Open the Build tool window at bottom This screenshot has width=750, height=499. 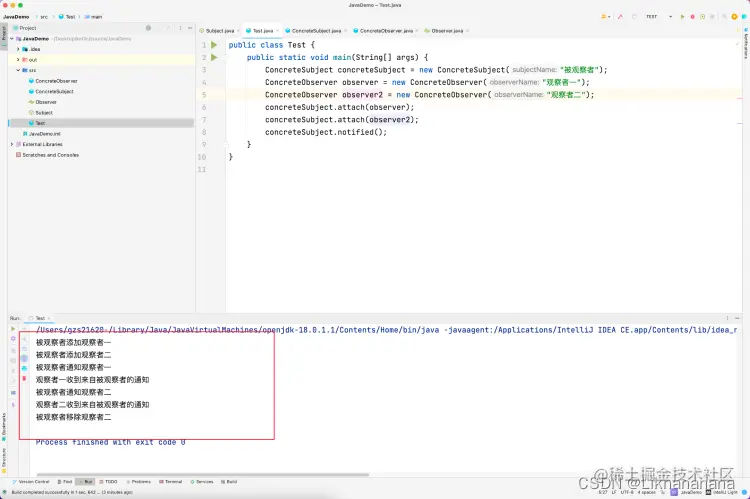tap(229, 482)
